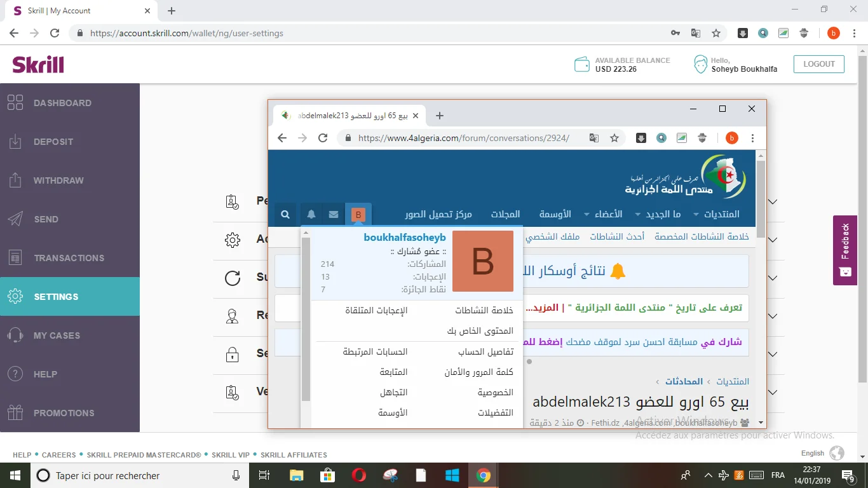Viewport: 868px width, 488px height.
Task: Click the Withdraw sidebar icon
Action: (x=15, y=180)
